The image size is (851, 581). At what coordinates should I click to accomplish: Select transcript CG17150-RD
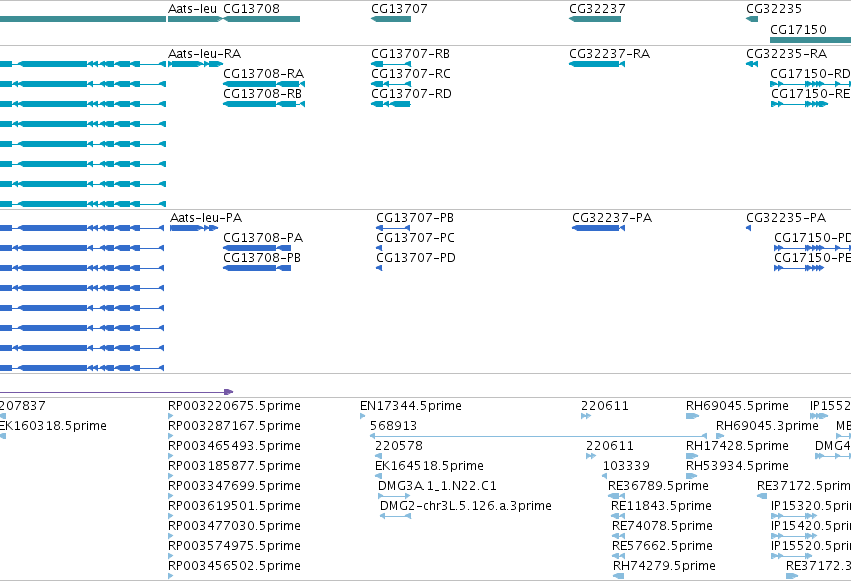click(x=810, y=84)
